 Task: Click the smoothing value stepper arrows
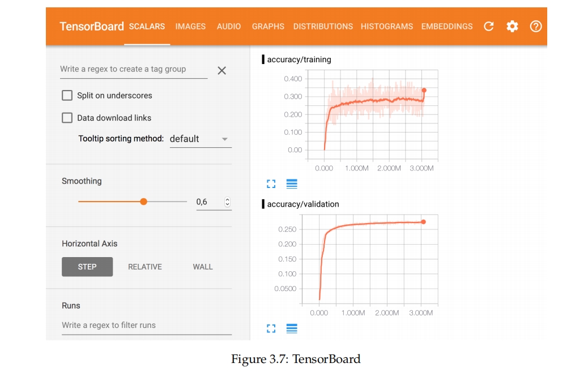(x=227, y=202)
